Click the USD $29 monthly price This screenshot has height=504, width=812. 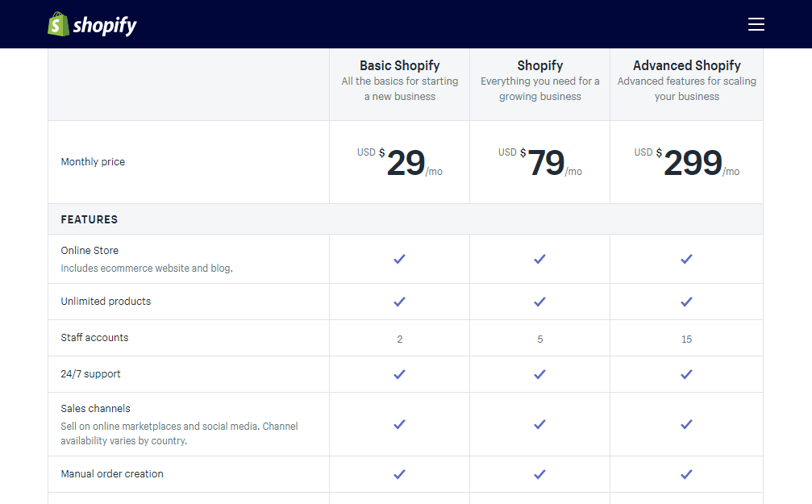point(399,161)
